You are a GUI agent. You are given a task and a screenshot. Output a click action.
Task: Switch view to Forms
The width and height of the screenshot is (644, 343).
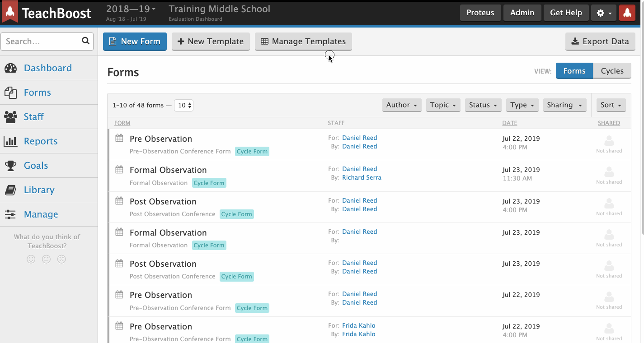(574, 71)
